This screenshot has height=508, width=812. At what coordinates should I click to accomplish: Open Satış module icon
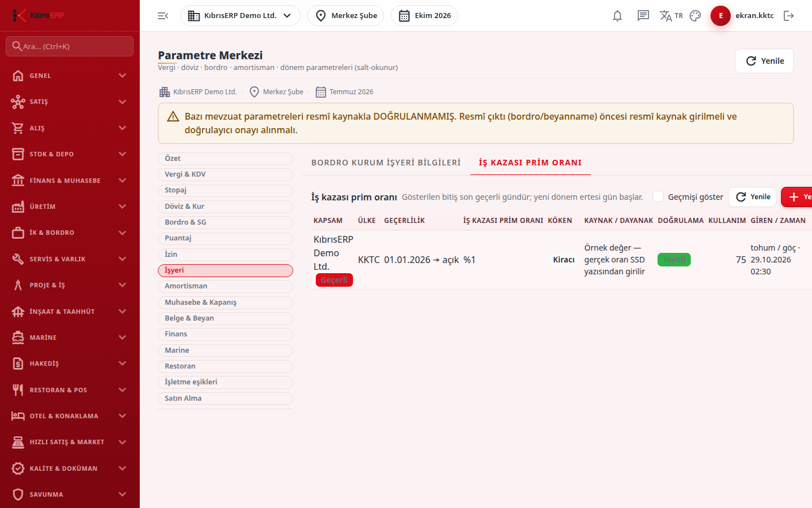click(x=18, y=102)
